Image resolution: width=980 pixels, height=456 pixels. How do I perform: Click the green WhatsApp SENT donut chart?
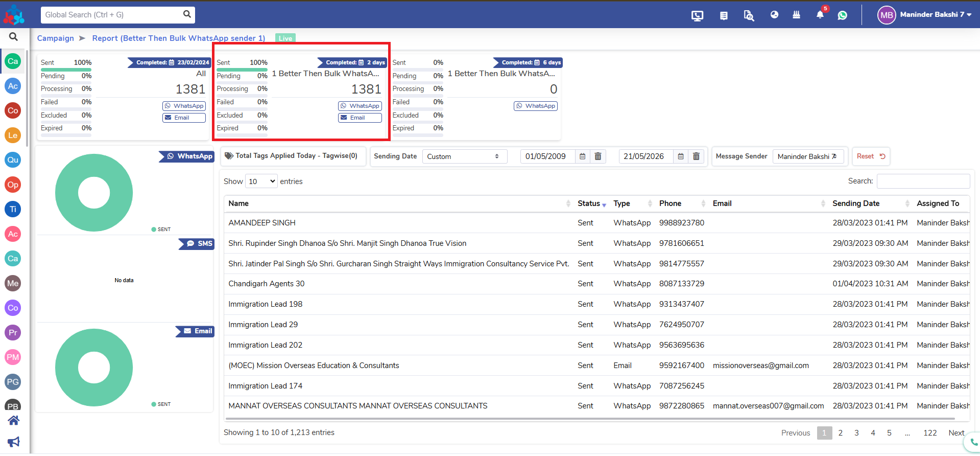coord(94,193)
